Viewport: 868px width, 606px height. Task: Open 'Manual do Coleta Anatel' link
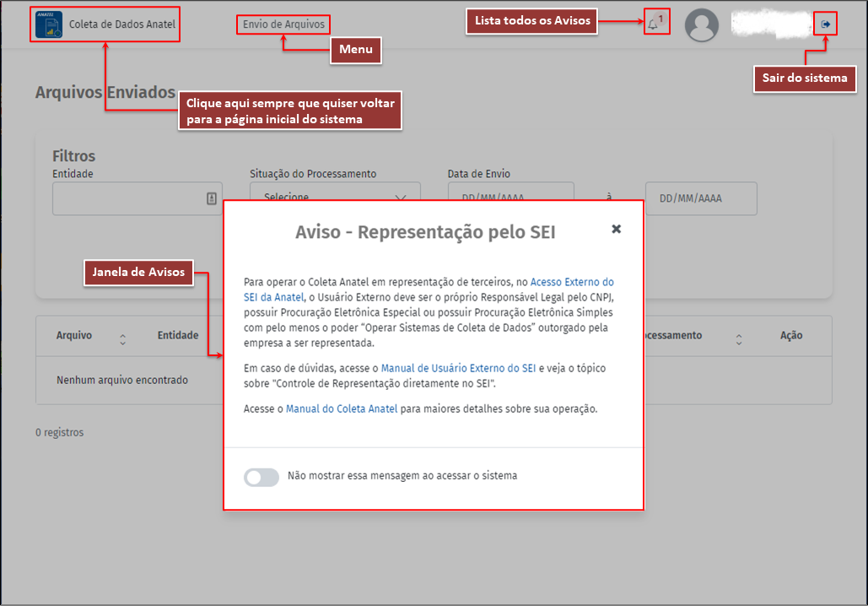coord(342,409)
